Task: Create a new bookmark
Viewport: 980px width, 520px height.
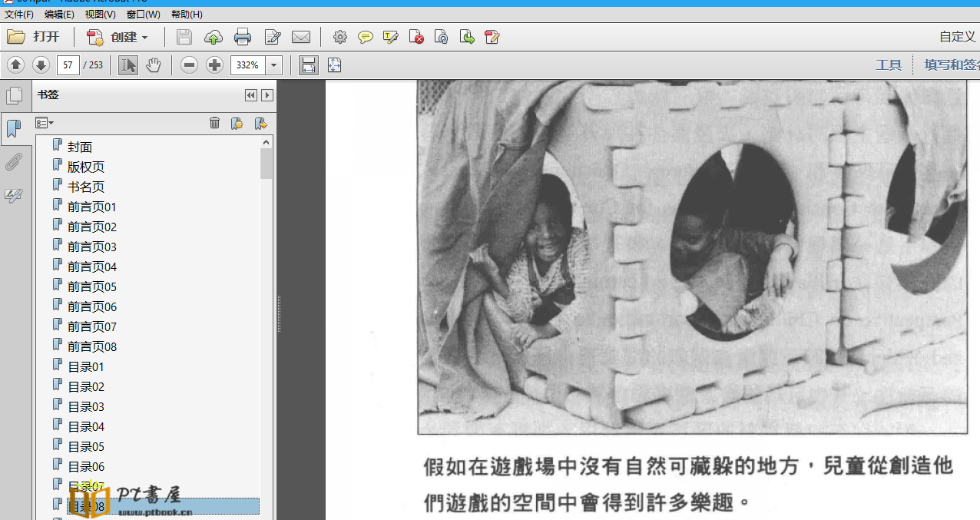Action: click(237, 123)
